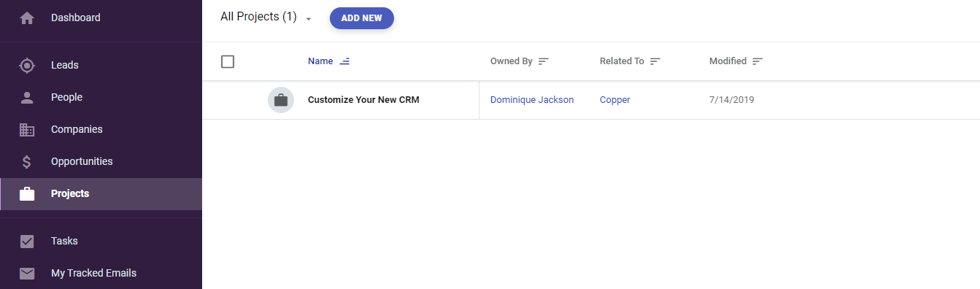
Task: Toggle the Name column sort order icon
Action: (344, 61)
